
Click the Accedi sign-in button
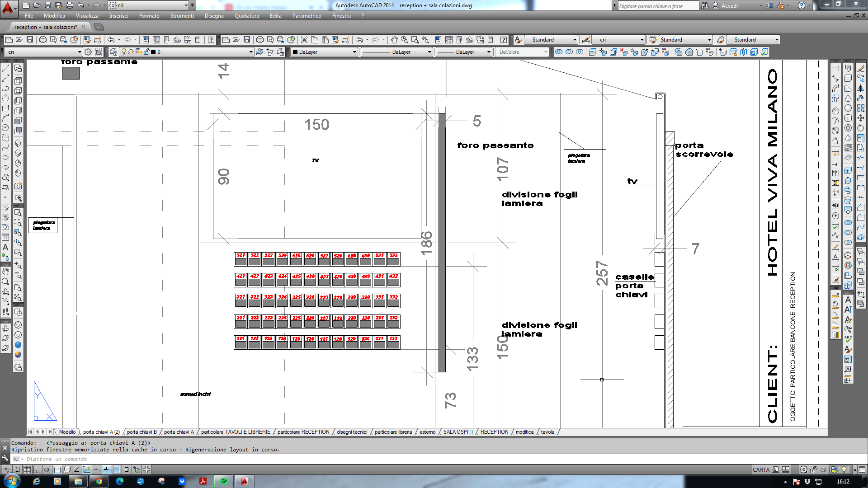pyautogui.click(x=730, y=5)
